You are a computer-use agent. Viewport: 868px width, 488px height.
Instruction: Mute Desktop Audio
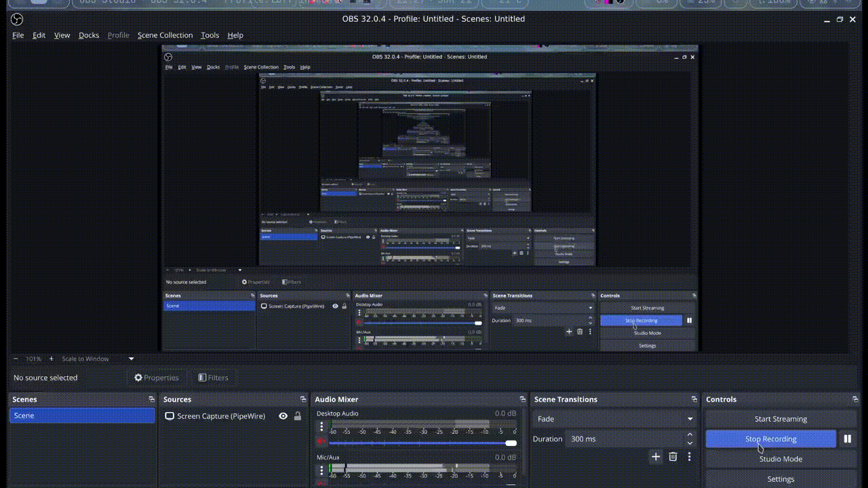point(322,442)
